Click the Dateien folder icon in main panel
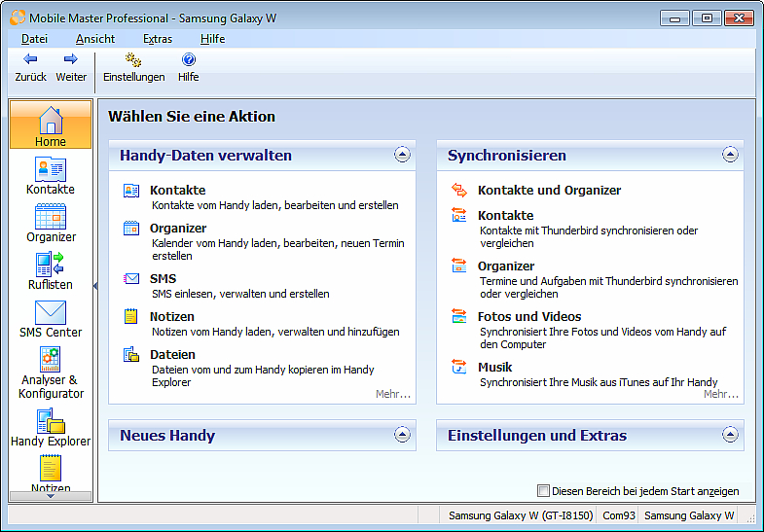The width and height of the screenshot is (764, 532). click(x=131, y=354)
